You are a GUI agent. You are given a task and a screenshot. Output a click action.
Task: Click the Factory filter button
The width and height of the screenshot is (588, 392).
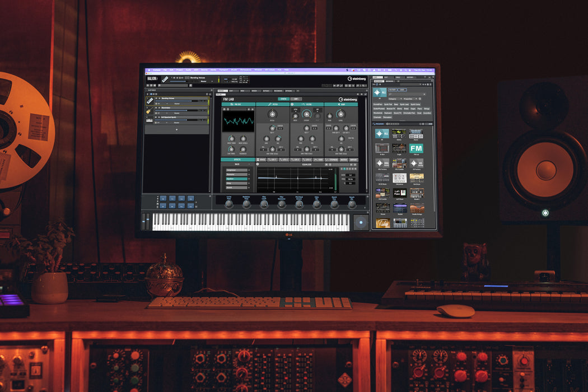pos(392,90)
